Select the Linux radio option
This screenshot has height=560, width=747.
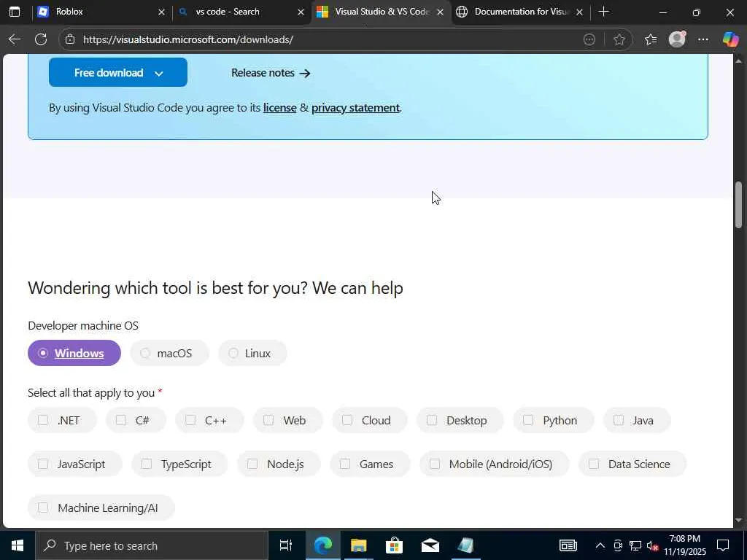[x=252, y=354]
